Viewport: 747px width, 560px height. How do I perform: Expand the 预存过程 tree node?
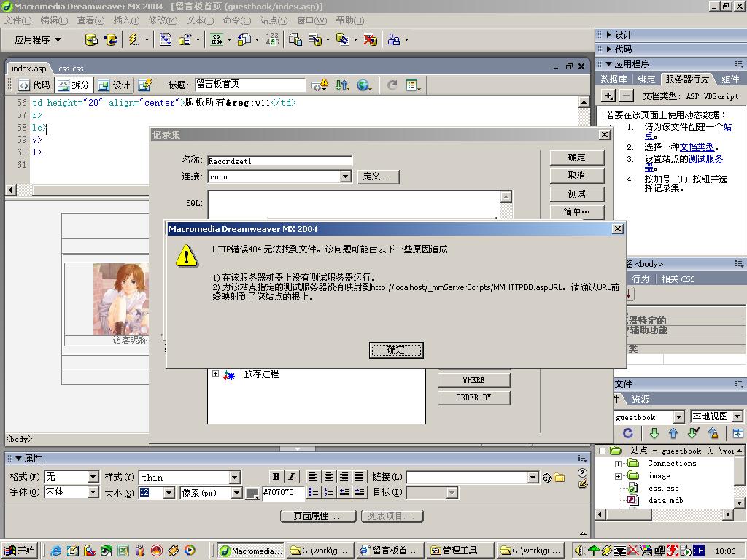coord(215,374)
